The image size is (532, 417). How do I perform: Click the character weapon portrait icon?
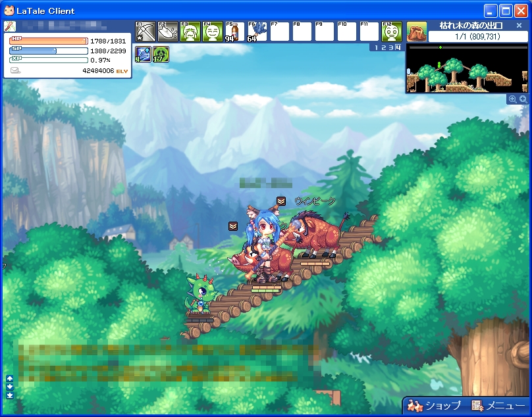10,26
